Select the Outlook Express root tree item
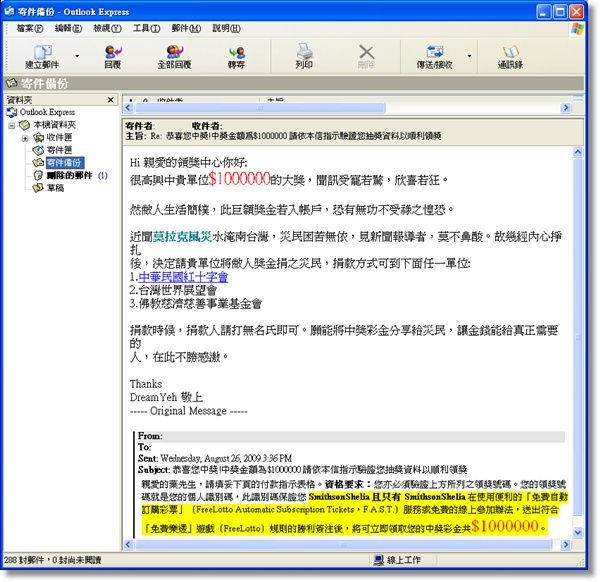600x582 pixels. [47, 112]
